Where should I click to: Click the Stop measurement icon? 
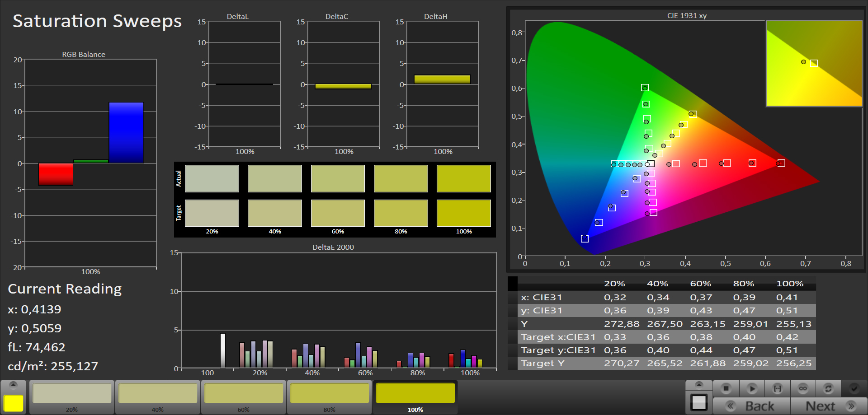[x=726, y=388]
